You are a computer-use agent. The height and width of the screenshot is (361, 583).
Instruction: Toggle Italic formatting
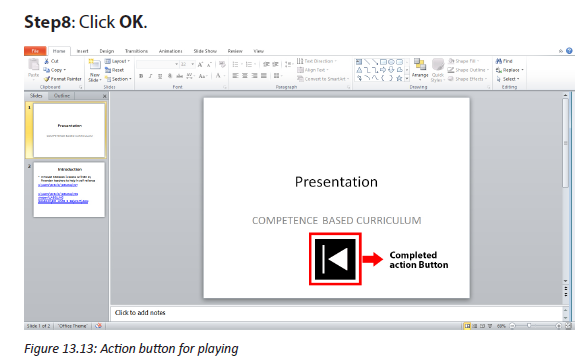(150, 76)
